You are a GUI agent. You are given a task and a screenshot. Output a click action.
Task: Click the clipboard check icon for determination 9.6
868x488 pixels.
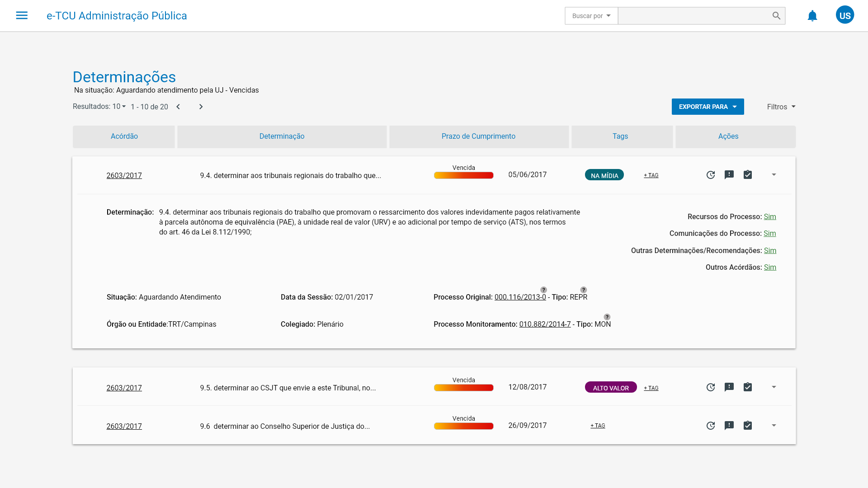748,426
